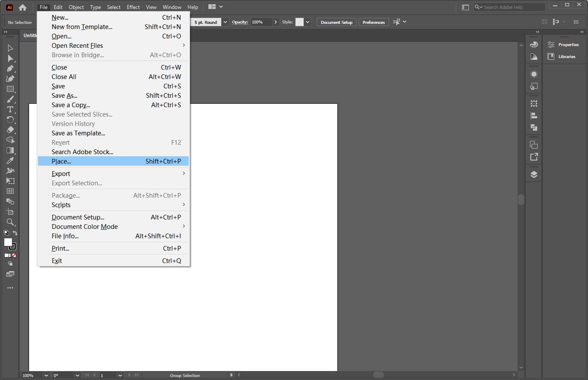
Task: Select the Shape Builder tool
Action: (x=10, y=140)
